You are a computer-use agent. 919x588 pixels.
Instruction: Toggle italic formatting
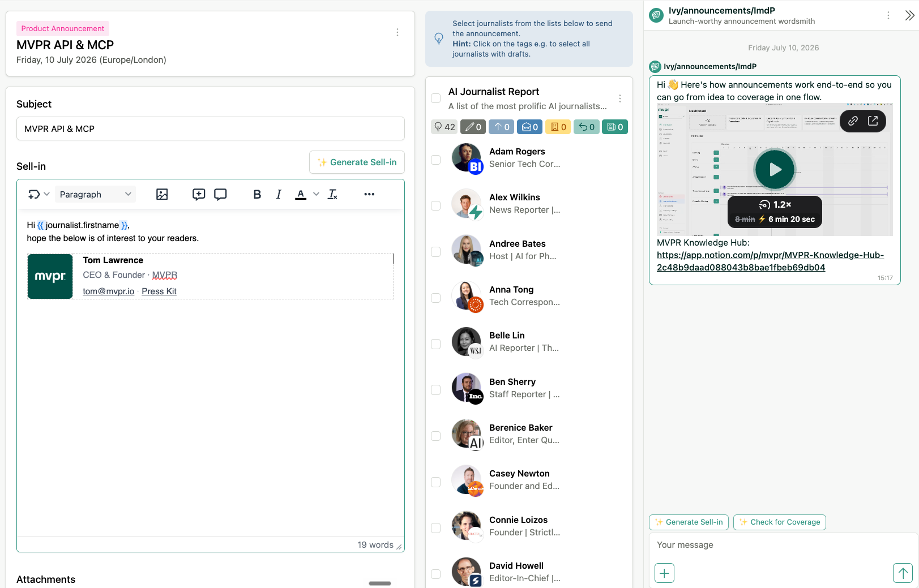[x=279, y=194]
